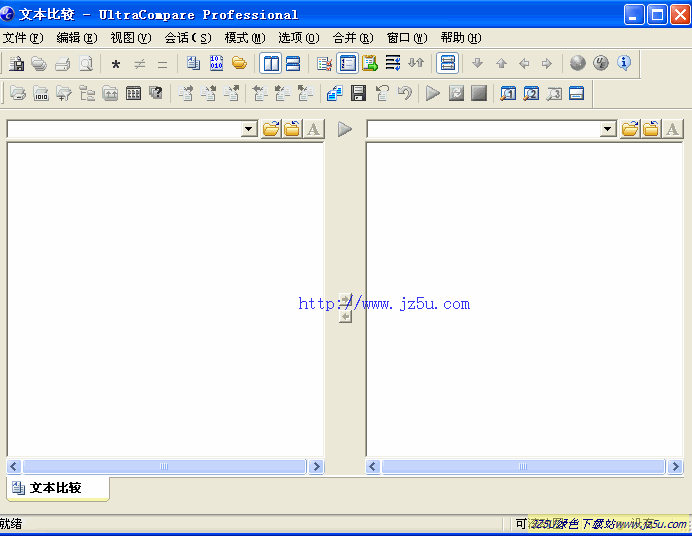
Task: Open the 窗口(W) menu
Action: click(407, 38)
